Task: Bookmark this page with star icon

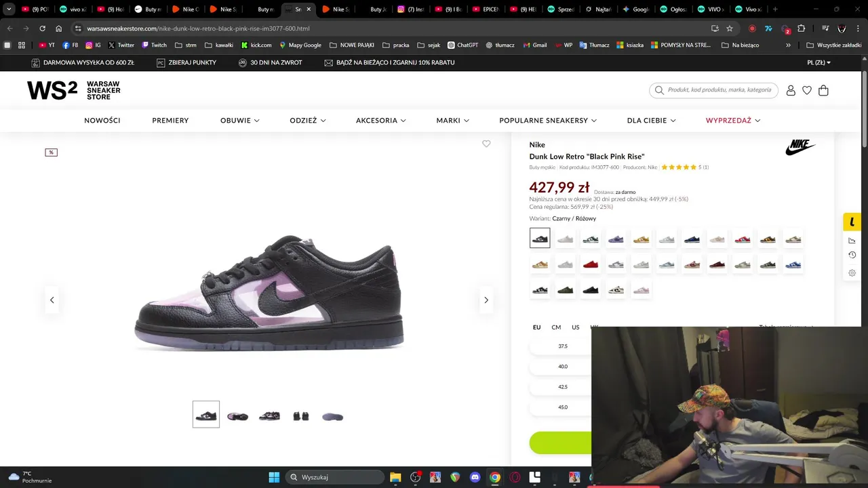Action: tap(730, 28)
